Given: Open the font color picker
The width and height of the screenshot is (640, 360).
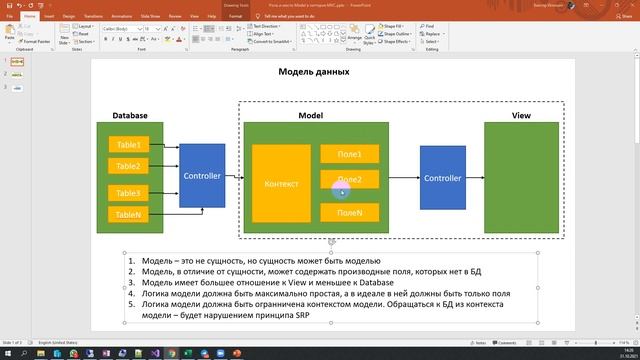Looking at the screenshot, I should pos(179,39).
